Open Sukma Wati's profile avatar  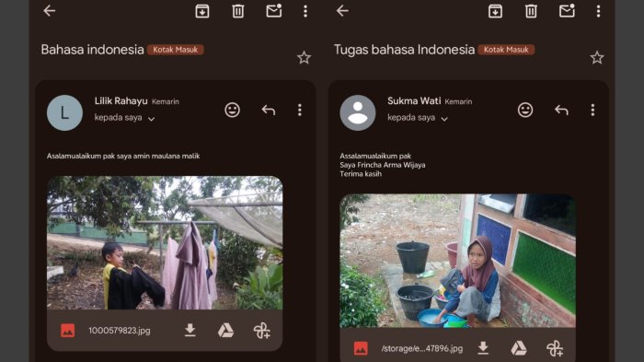pos(358,112)
